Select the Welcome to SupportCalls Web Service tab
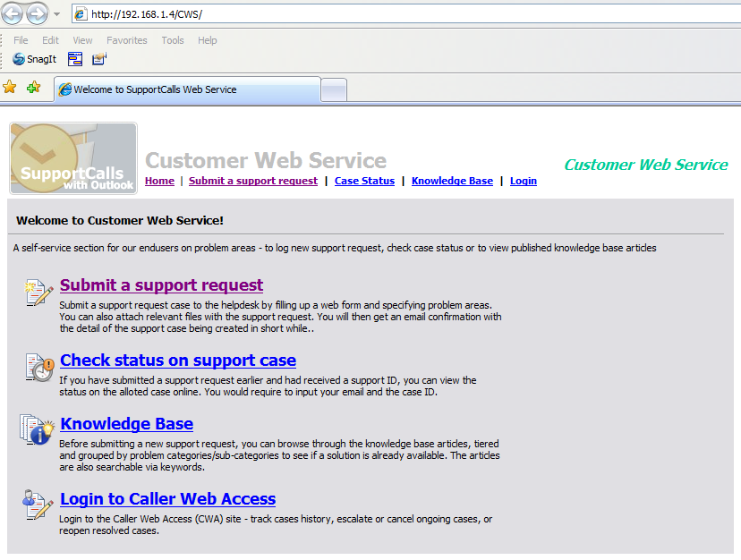 [x=187, y=89]
